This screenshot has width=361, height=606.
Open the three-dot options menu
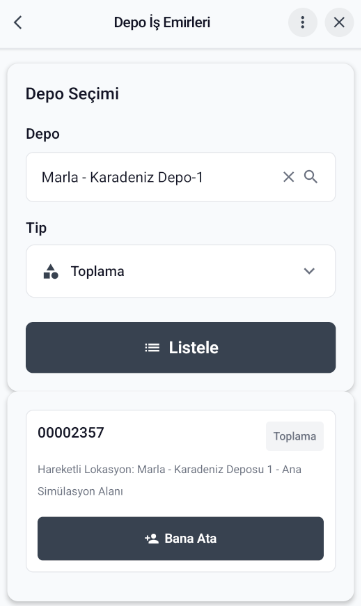(x=303, y=22)
